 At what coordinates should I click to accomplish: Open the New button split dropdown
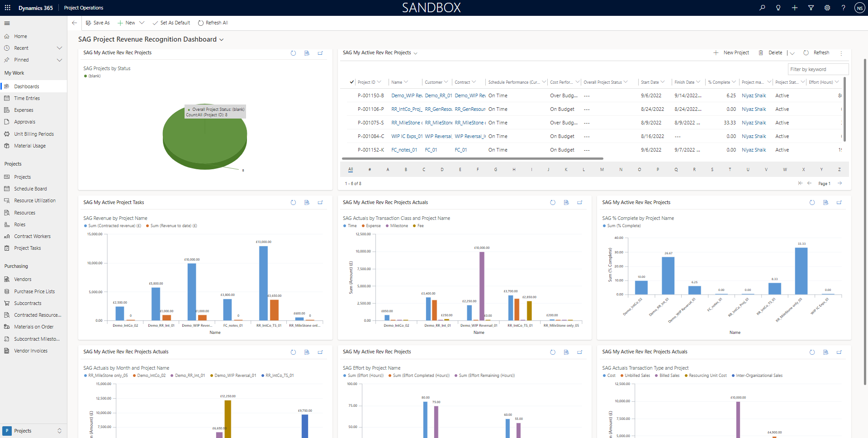pyautogui.click(x=142, y=23)
